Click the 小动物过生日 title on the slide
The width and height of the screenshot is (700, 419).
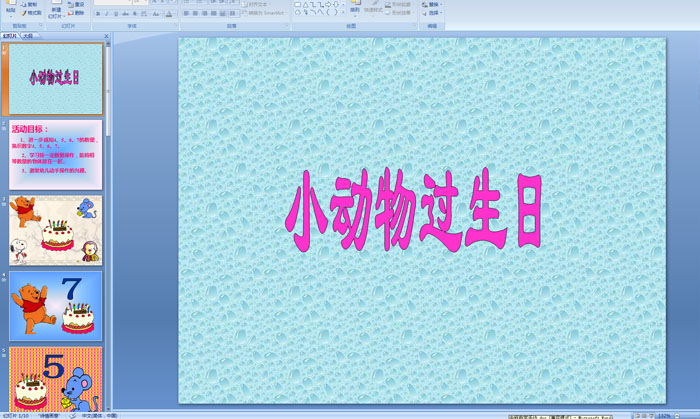414,212
